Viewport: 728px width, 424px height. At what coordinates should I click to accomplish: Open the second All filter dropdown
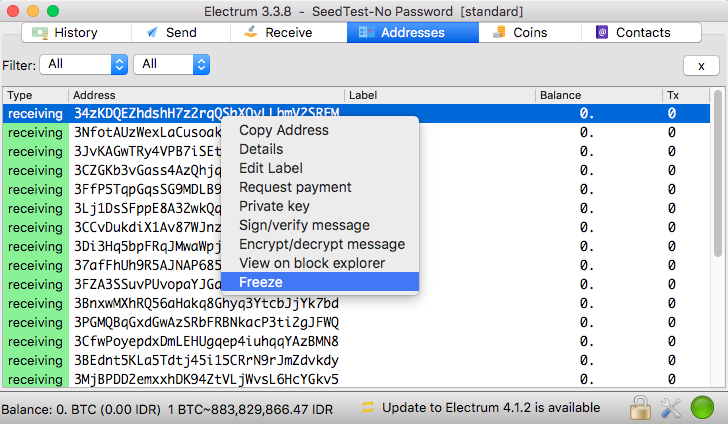coord(172,64)
